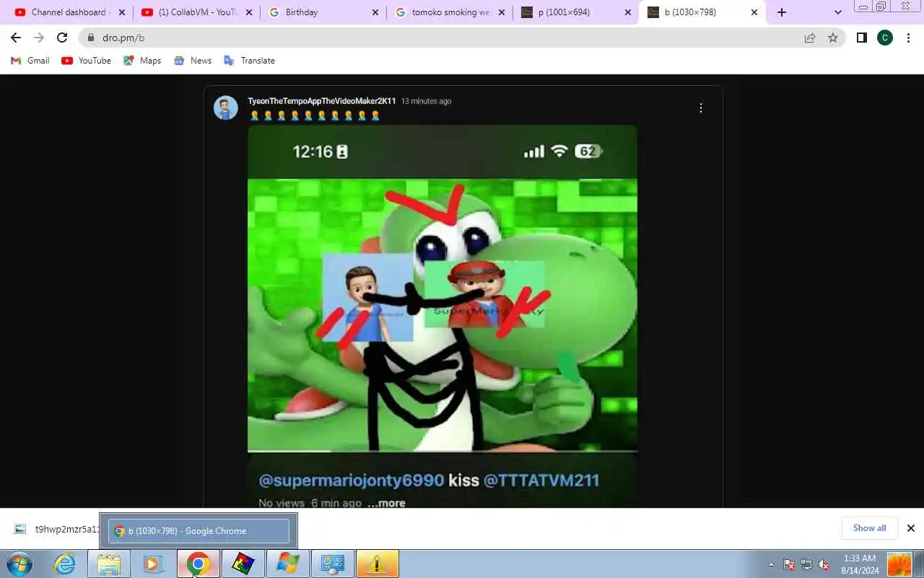Open the yellow warning taskbar icon
This screenshot has width=924, height=578.
point(377,564)
